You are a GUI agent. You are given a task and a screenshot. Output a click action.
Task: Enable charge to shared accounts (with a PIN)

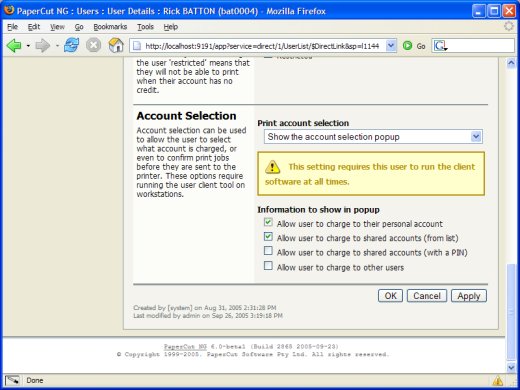click(268, 251)
